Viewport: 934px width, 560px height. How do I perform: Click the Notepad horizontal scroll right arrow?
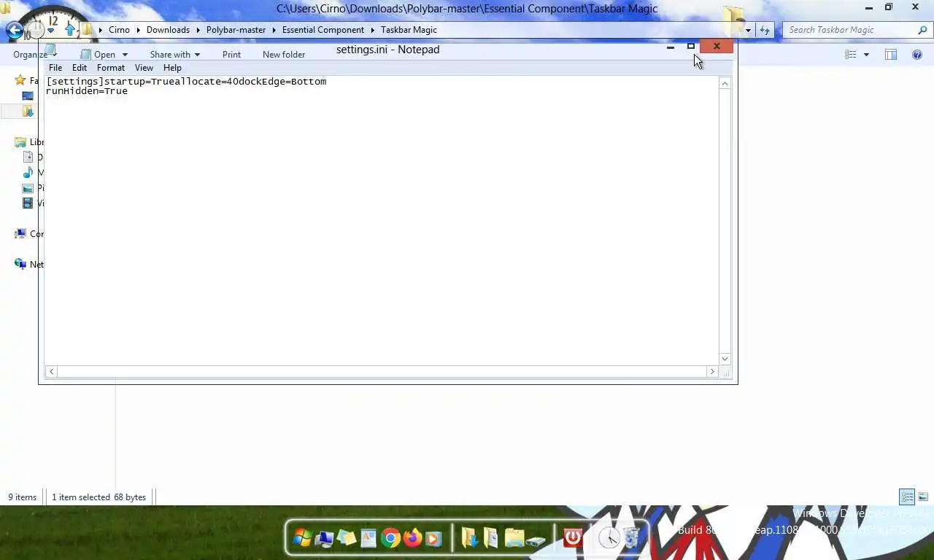coord(712,372)
